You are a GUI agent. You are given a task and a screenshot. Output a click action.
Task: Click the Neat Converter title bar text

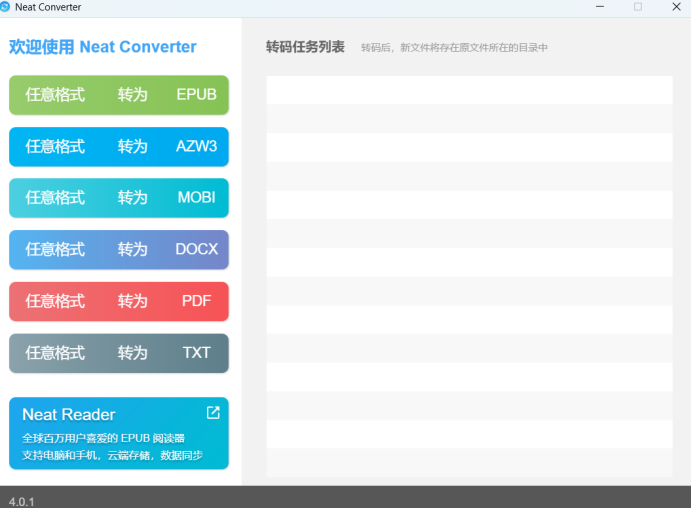click(48, 7)
